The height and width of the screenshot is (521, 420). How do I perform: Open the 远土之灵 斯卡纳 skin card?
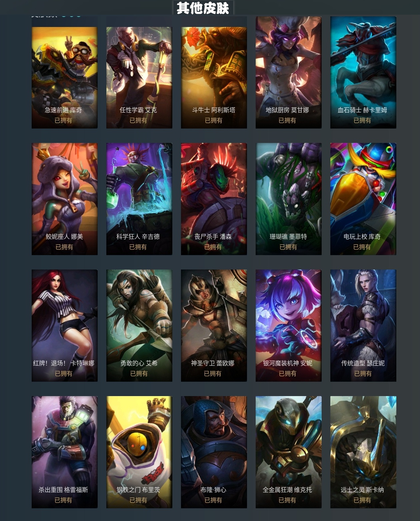(363, 452)
